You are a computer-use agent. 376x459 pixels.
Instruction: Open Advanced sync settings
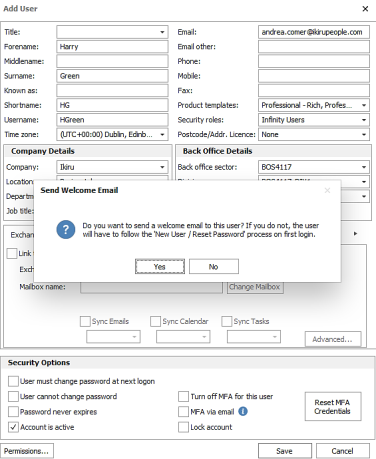coord(333,339)
